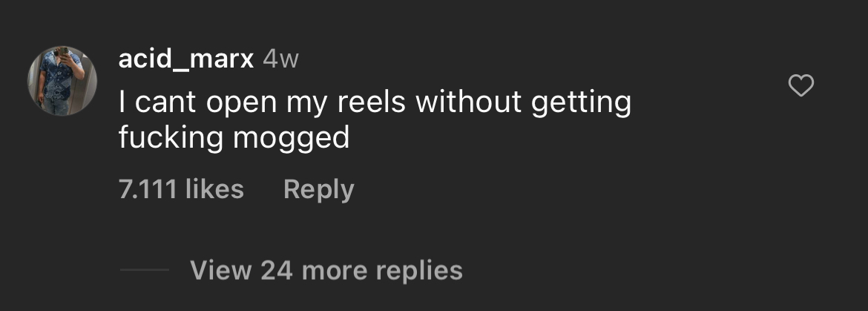The image size is (868, 311).
Task: View the likes count list
Action: pos(181,189)
